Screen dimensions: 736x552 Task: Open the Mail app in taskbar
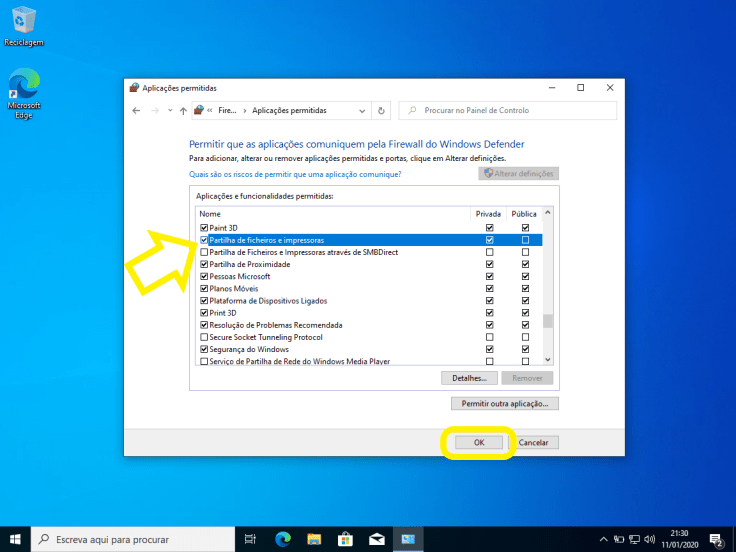tap(377, 540)
